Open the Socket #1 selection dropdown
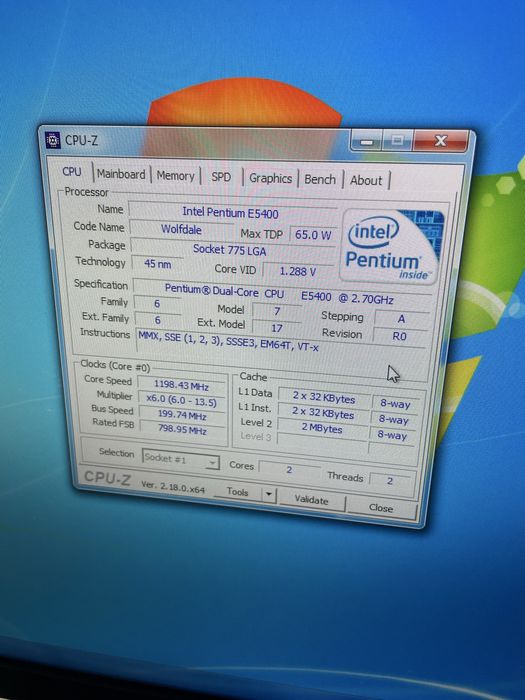The width and height of the screenshot is (525, 700). [x=180, y=459]
